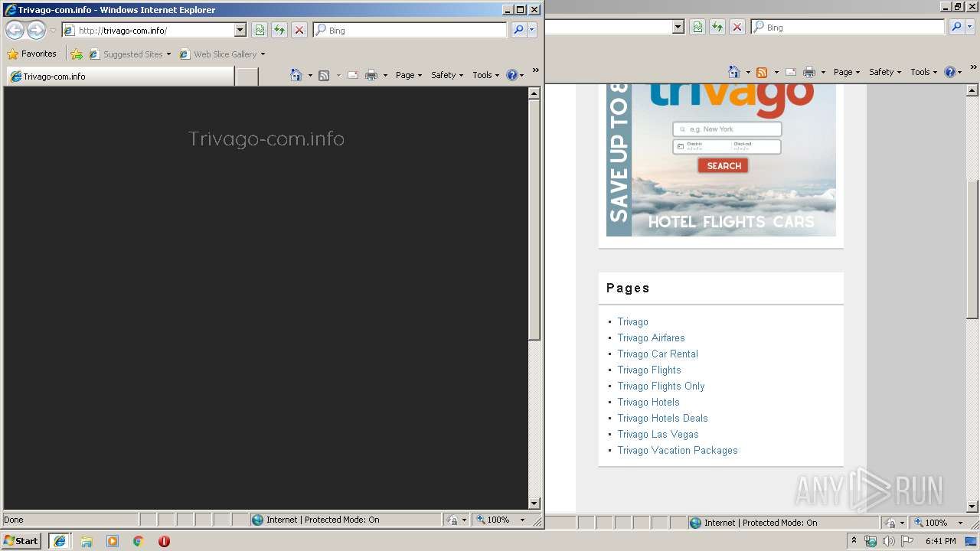
Task: Open the Trivago Flights Only link
Action: [x=661, y=386]
